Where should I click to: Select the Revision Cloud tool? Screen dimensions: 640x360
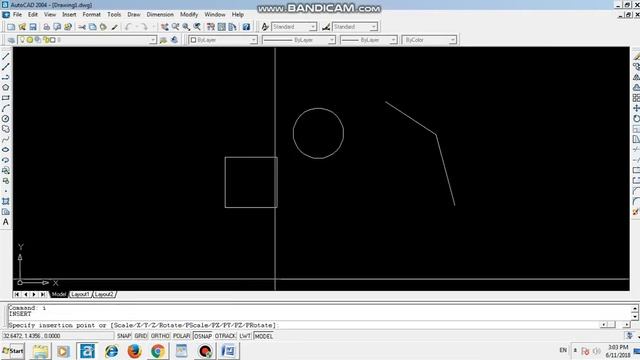pyautogui.click(x=6, y=129)
